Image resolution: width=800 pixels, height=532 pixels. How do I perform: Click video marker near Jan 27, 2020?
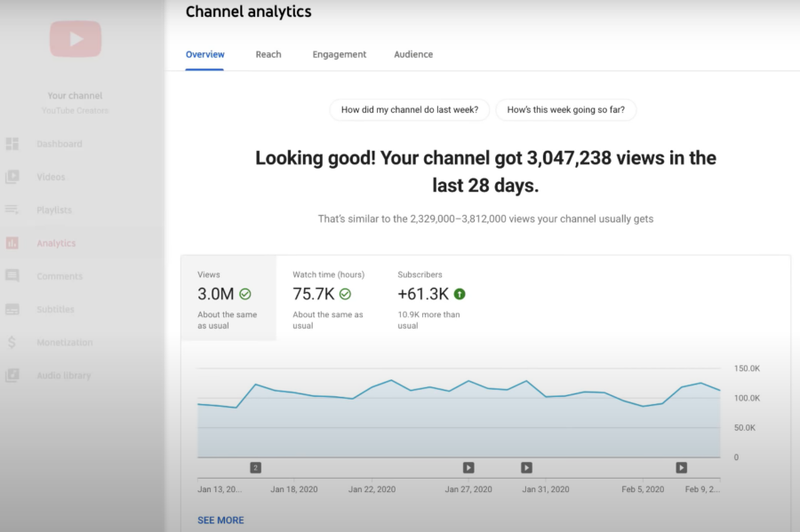pyautogui.click(x=468, y=467)
